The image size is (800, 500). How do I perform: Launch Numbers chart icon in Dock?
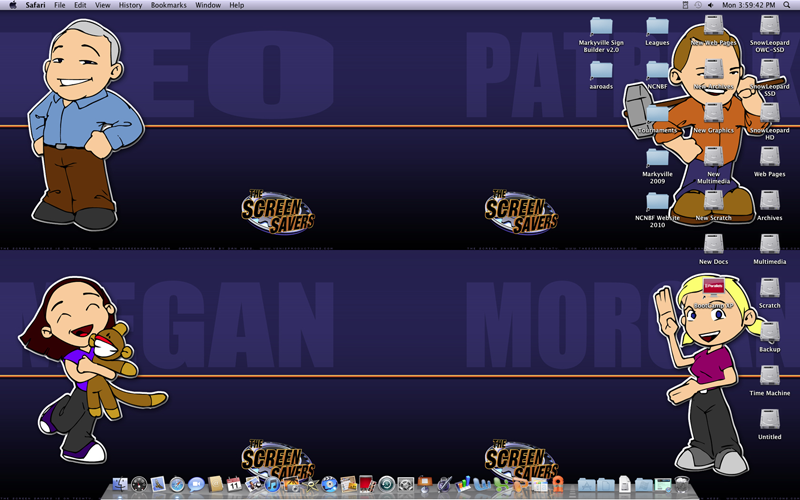463,485
